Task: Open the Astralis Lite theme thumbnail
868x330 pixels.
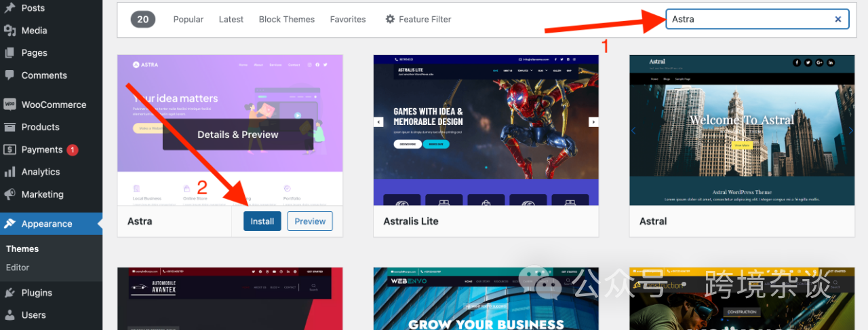Action: [x=486, y=130]
